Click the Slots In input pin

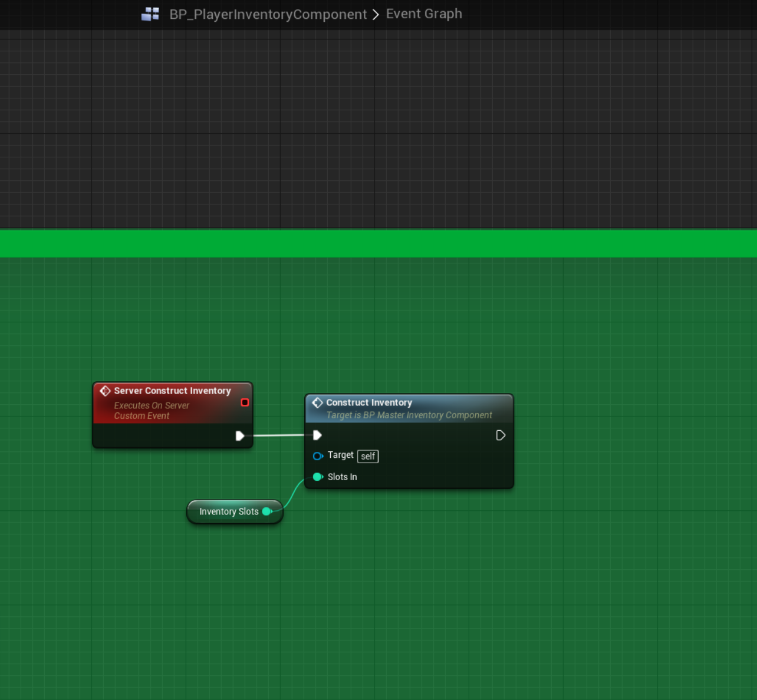coord(318,477)
